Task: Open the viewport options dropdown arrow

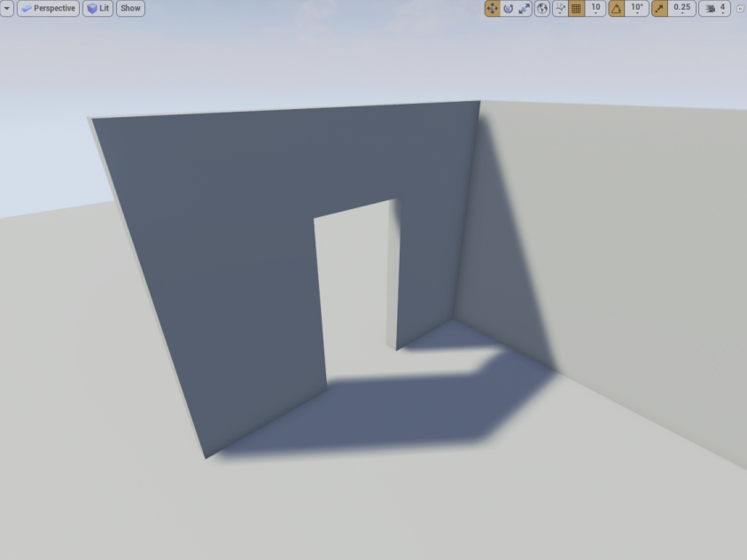Action: pyautogui.click(x=7, y=8)
